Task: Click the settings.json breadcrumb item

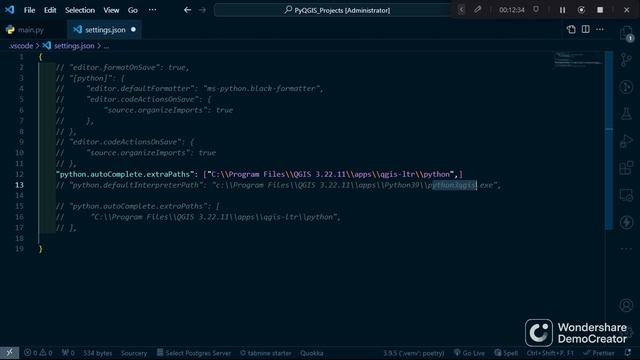Action: pos(69,46)
